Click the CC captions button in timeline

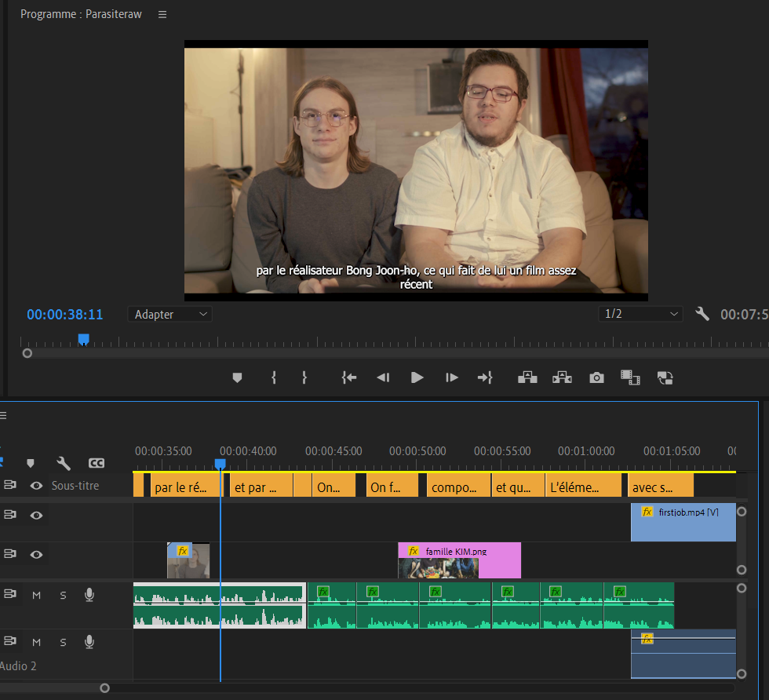click(96, 463)
